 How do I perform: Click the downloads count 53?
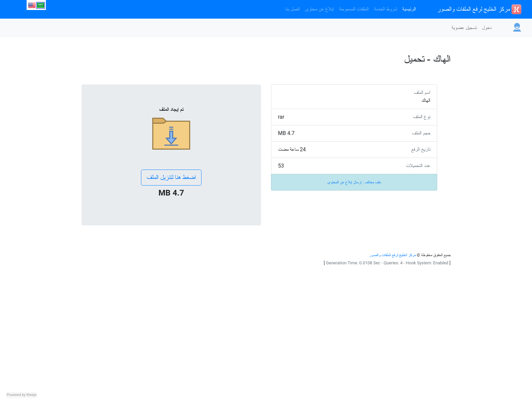(281, 166)
